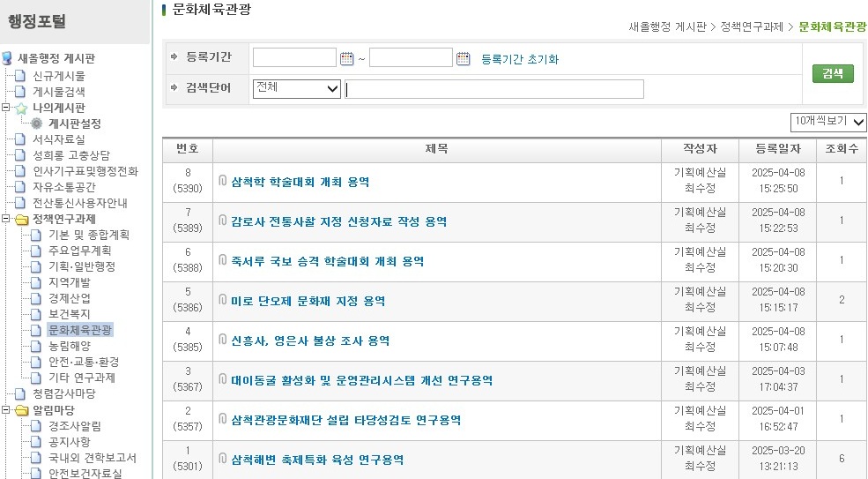868x479 pixels.
Task: Select 기타 연구과제 in the tree
Action: coord(82,378)
